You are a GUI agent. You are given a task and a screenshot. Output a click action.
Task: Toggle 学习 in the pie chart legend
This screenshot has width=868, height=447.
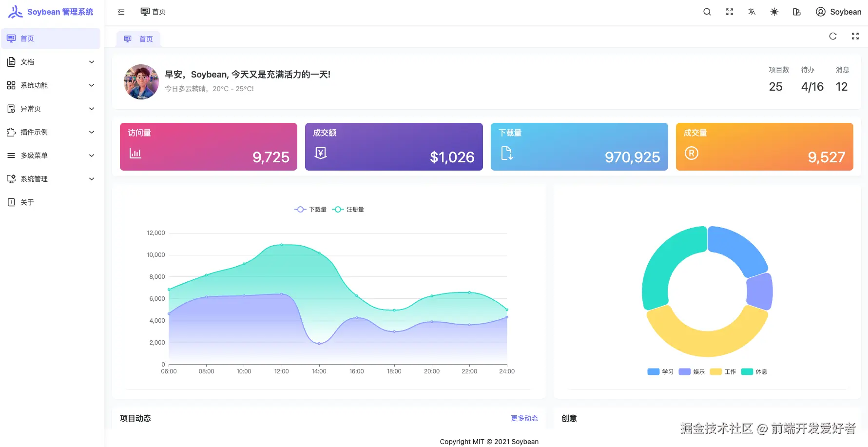[x=660, y=372]
